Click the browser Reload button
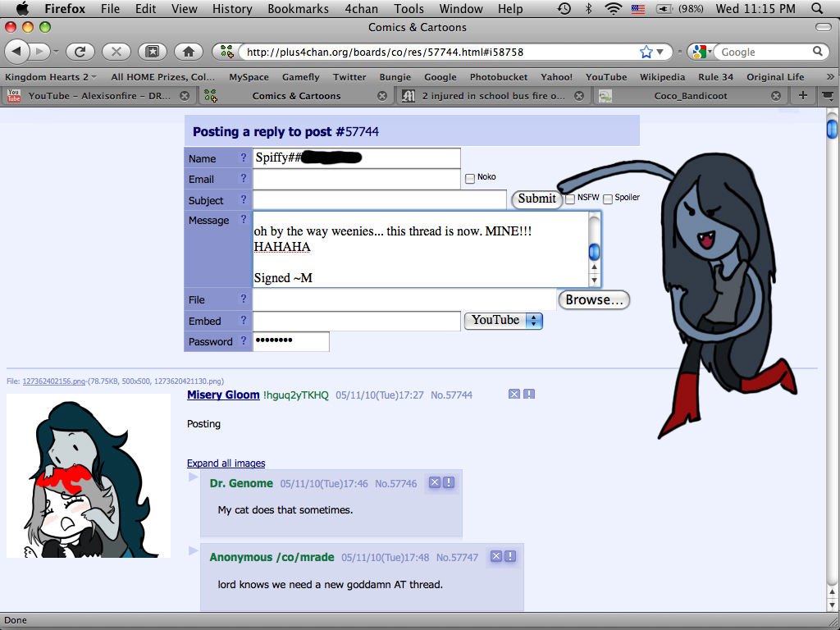 [x=80, y=52]
